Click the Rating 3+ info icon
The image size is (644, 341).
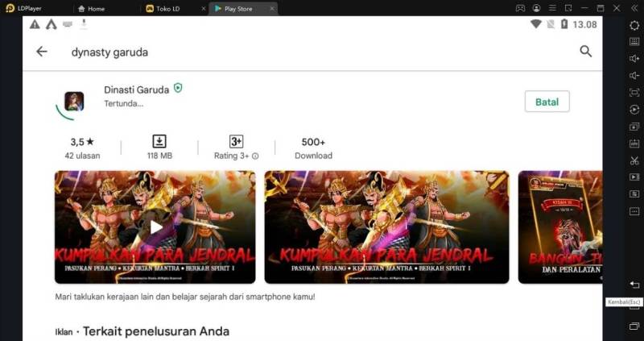pyautogui.click(x=255, y=156)
